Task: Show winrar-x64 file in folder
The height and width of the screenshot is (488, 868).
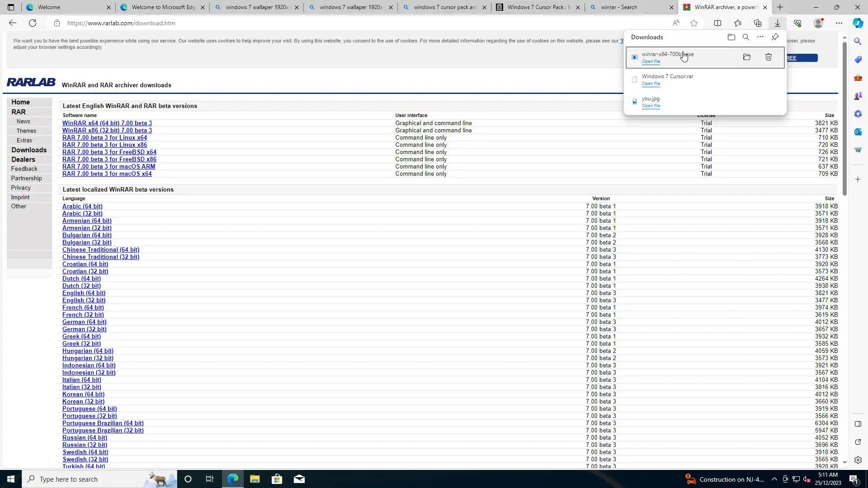Action: [x=746, y=57]
